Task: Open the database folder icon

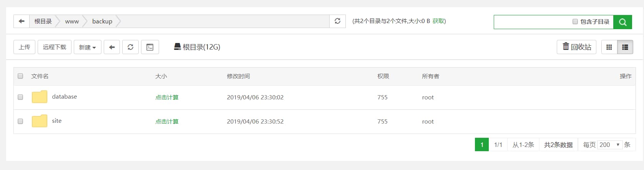Action: [39, 97]
